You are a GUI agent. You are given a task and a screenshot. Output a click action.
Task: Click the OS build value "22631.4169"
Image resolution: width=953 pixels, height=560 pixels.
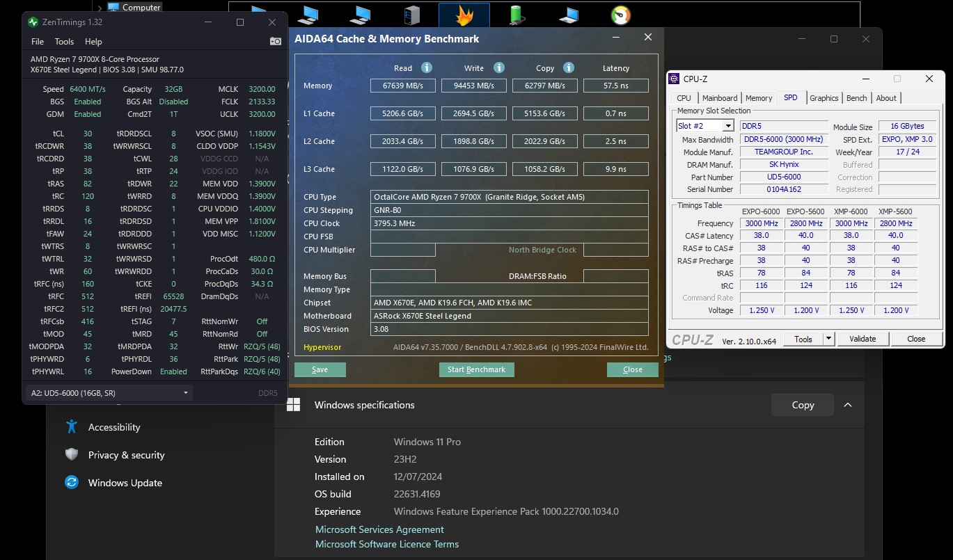(x=418, y=494)
